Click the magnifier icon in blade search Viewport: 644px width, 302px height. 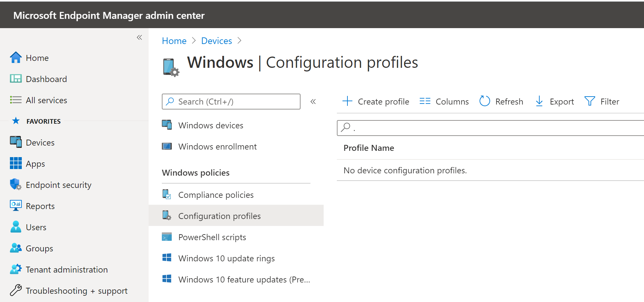[x=170, y=102]
